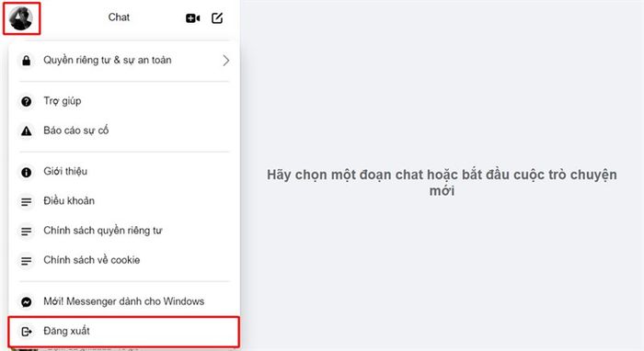
Task: Click the lines icon beside Điều khoản
Action: [x=27, y=202]
